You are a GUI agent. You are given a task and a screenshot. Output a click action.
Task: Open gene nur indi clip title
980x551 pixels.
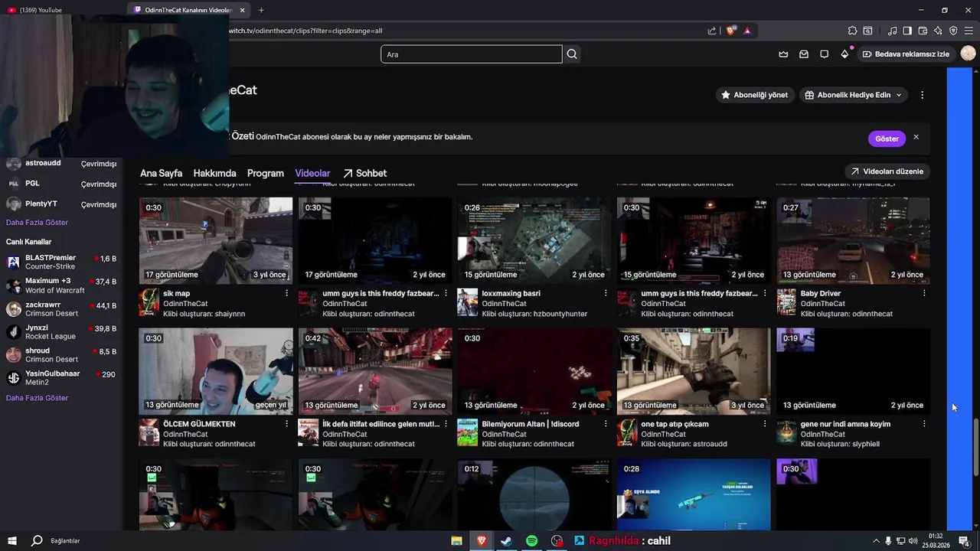[x=845, y=424]
